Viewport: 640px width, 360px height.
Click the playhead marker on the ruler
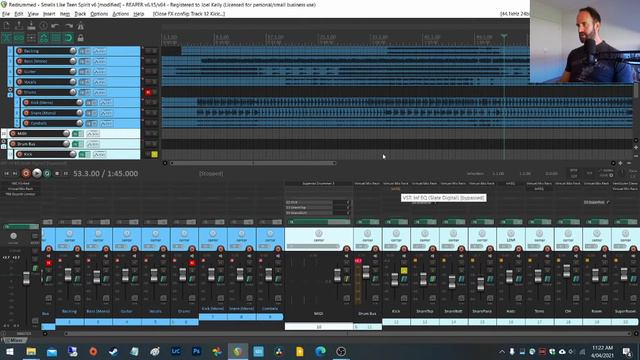click(504, 36)
